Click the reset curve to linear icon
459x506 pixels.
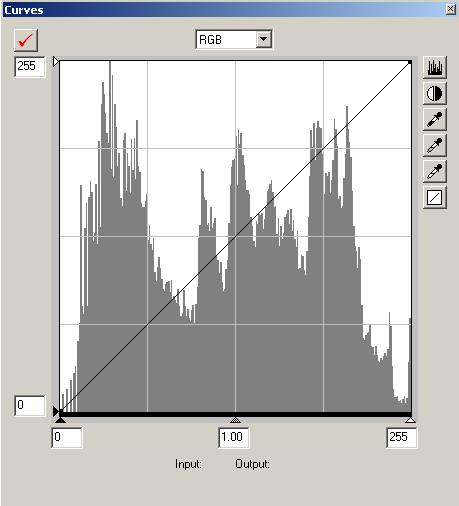435,197
